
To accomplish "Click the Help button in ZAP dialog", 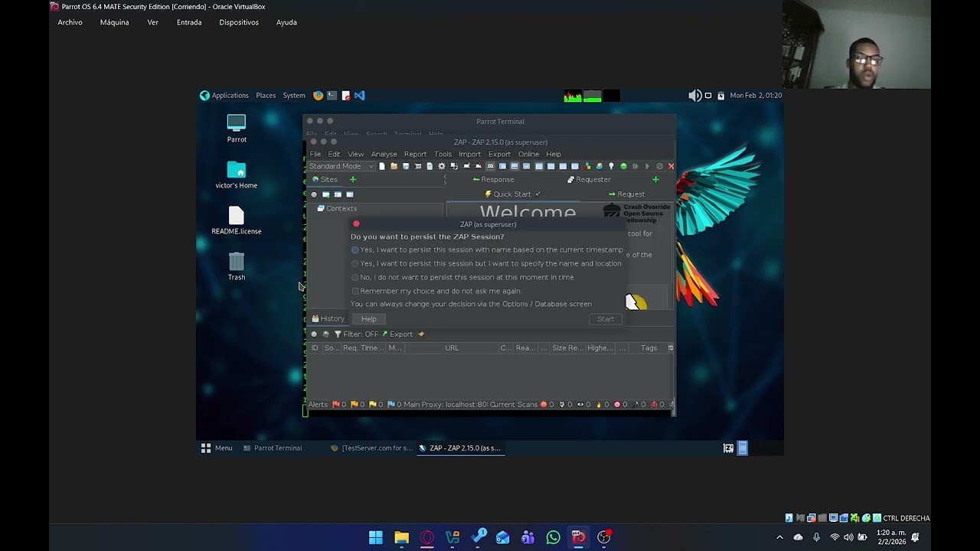I will pyautogui.click(x=368, y=319).
